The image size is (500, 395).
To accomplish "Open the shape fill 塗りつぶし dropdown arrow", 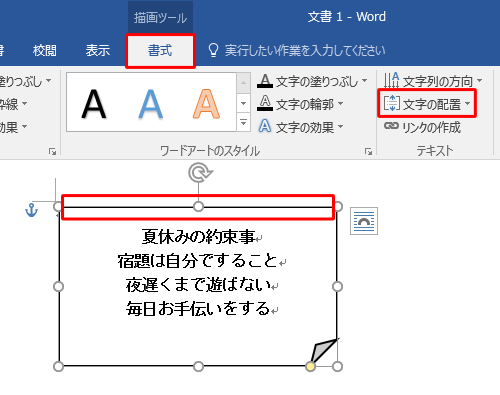I will 49,81.
